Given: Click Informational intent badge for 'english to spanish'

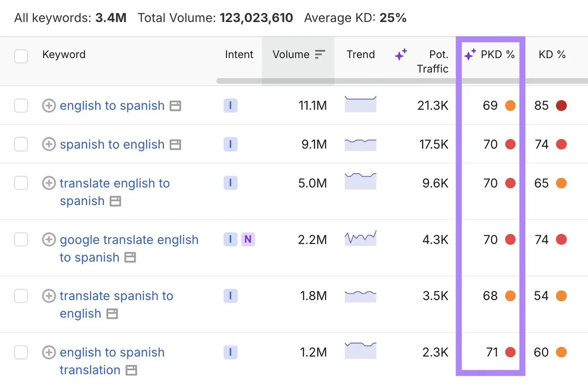Looking at the screenshot, I should [230, 105].
